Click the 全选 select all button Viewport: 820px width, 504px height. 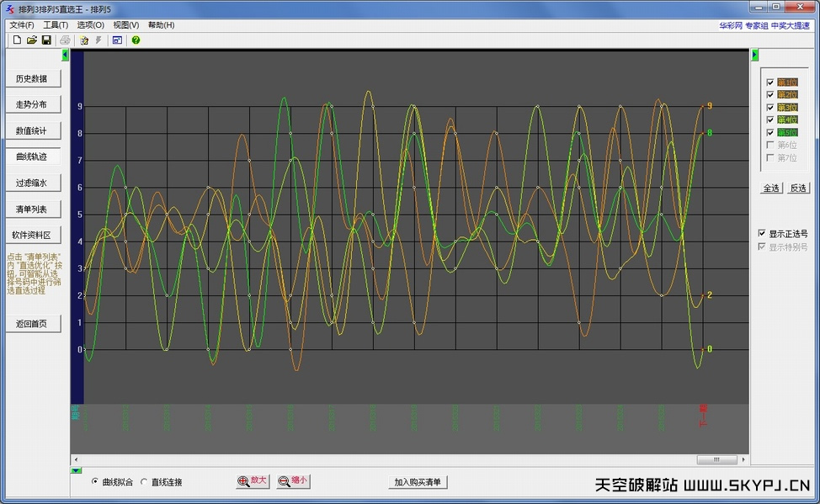771,188
